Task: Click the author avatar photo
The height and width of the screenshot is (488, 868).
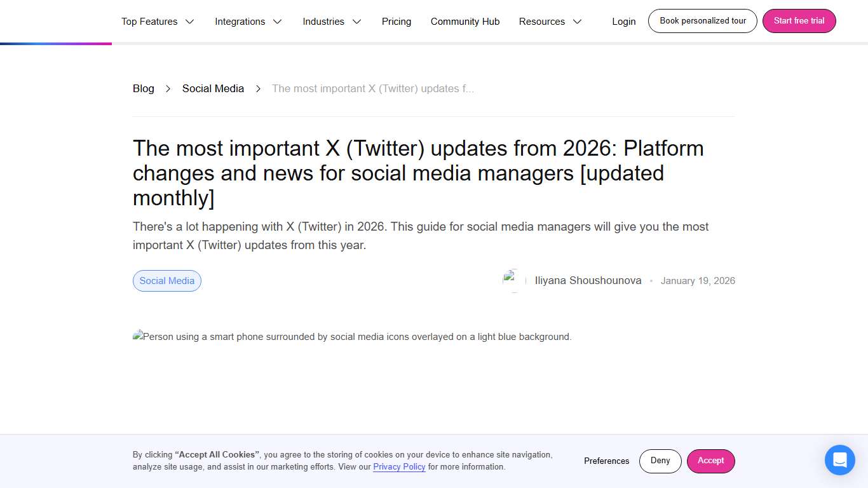Action: coord(512,280)
